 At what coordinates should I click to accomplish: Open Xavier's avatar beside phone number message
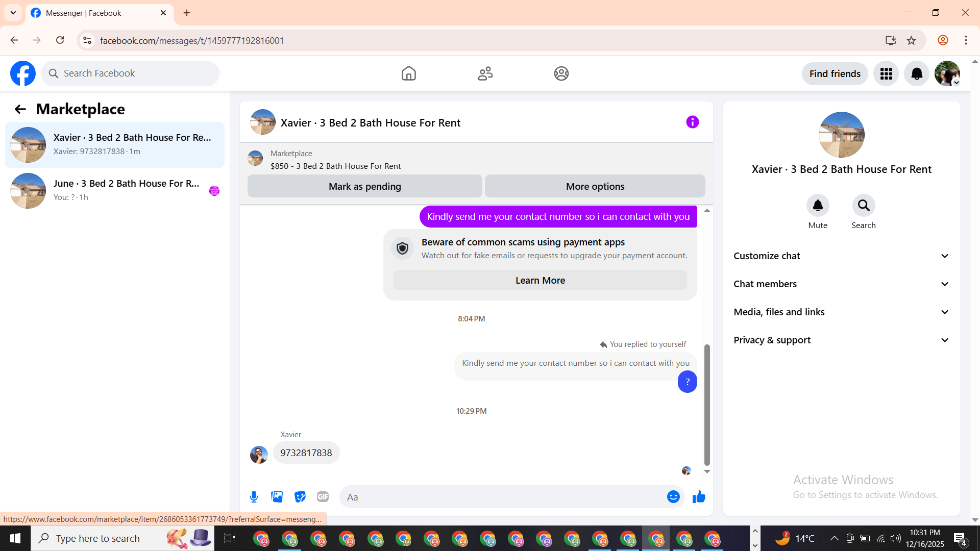click(259, 455)
